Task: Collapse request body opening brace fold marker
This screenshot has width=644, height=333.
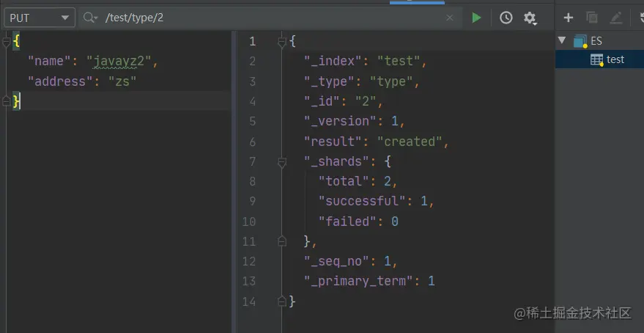Action: click(6, 41)
